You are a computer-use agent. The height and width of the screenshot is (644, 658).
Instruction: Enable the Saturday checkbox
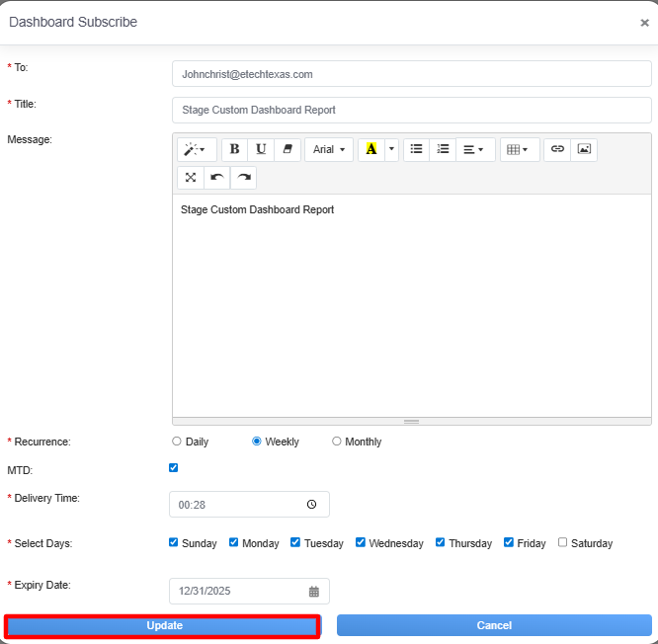tap(563, 542)
